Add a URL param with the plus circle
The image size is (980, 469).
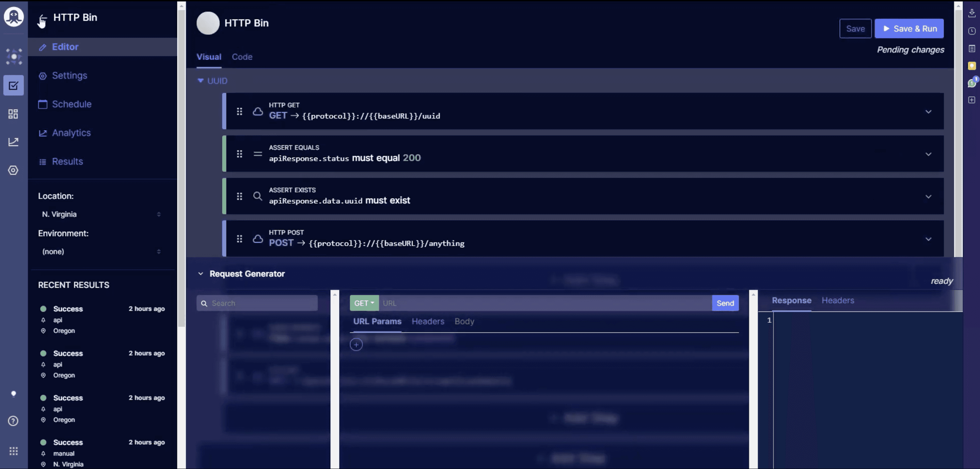(356, 345)
